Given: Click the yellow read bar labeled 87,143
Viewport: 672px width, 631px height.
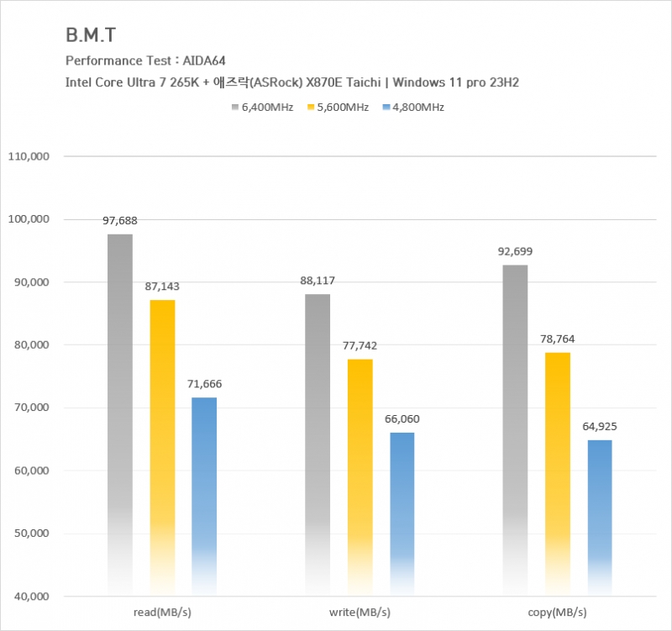Looking at the screenshot, I should [162, 448].
